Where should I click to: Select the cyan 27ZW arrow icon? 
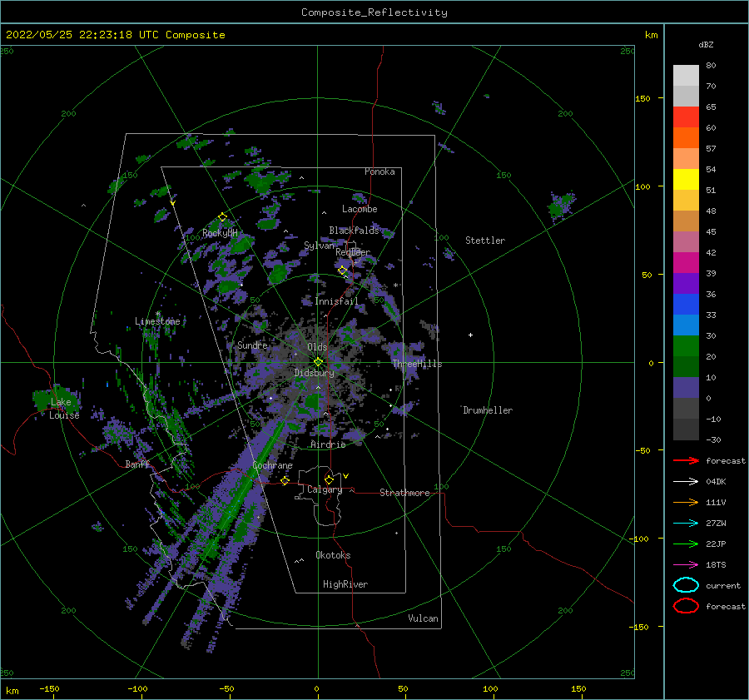(686, 524)
